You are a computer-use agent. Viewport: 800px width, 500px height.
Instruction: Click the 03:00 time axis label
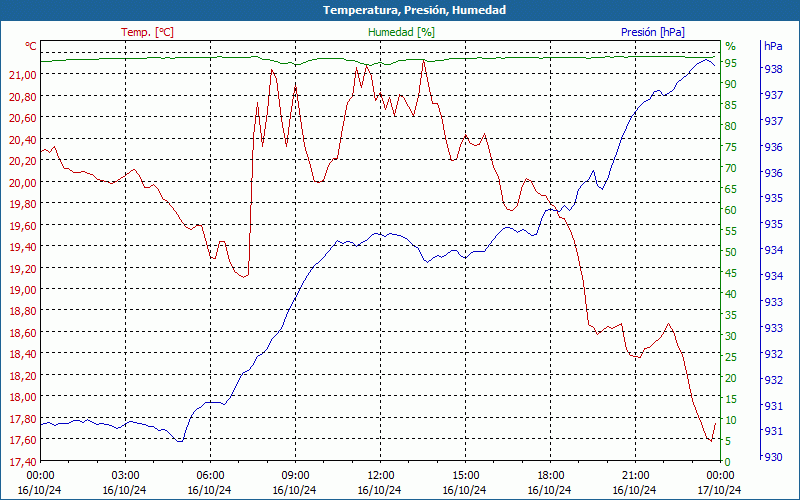pyautogui.click(x=125, y=476)
